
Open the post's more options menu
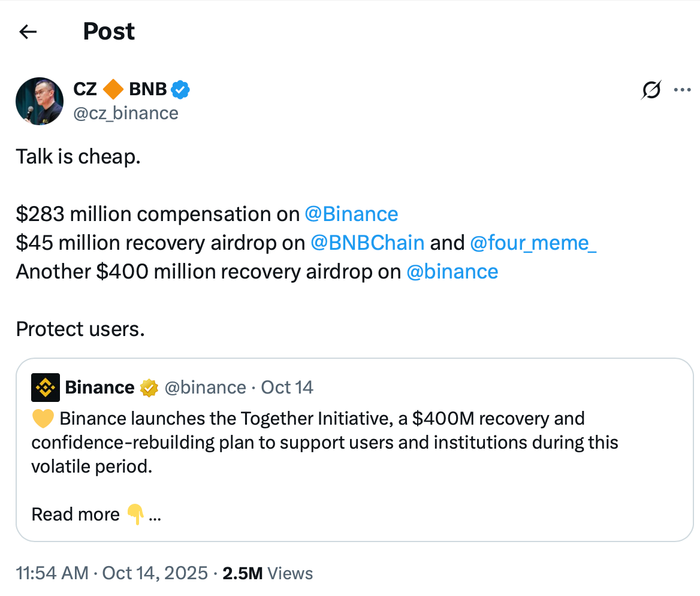click(x=682, y=89)
